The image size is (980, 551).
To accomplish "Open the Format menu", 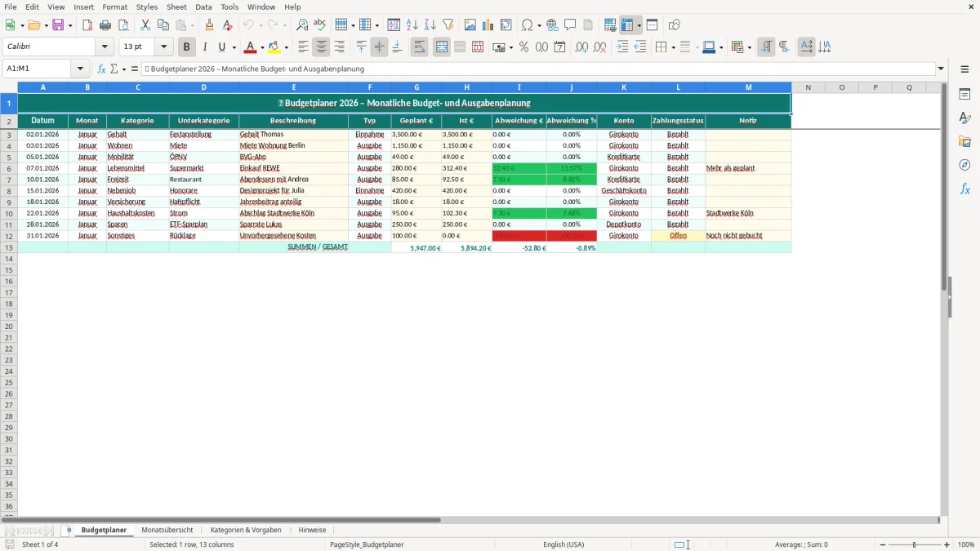I will click(x=115, y=7).
